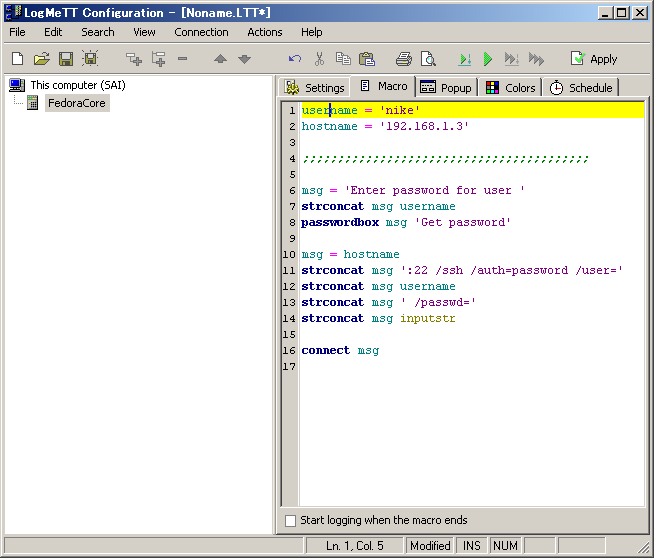Click the semicolon comment line 4
The width and height of the screenshot is (654, 558).
tap(445, 159)
